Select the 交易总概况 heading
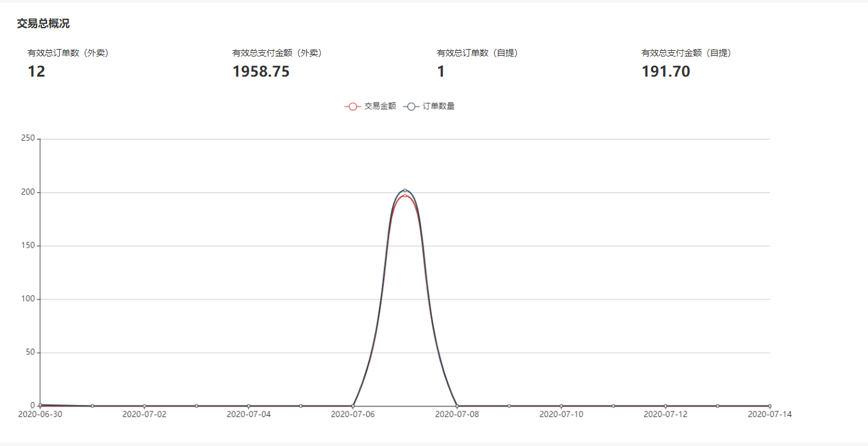The width and height of the screenshot is (868, 446). tap(43, 24)
